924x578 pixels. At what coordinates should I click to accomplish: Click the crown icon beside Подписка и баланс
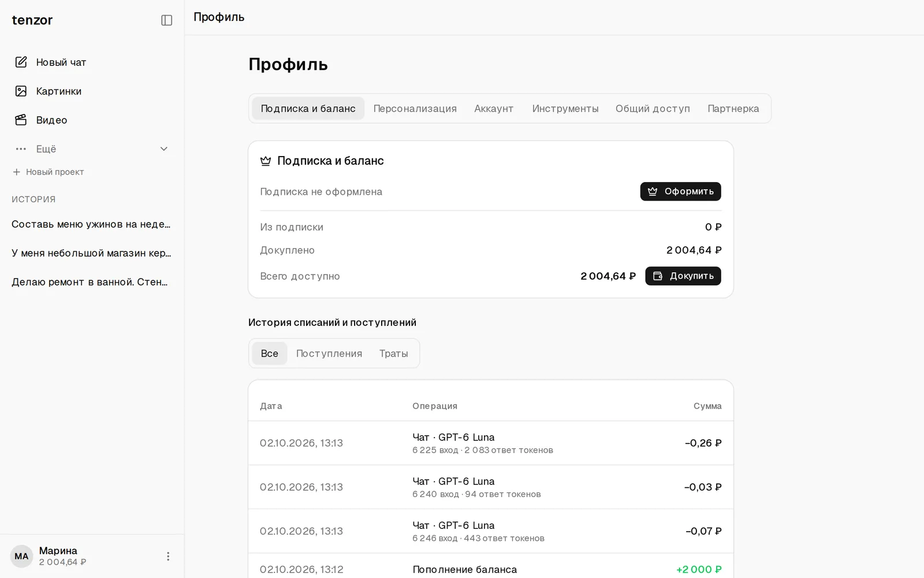pyautogui.click(x=266, y=161)
